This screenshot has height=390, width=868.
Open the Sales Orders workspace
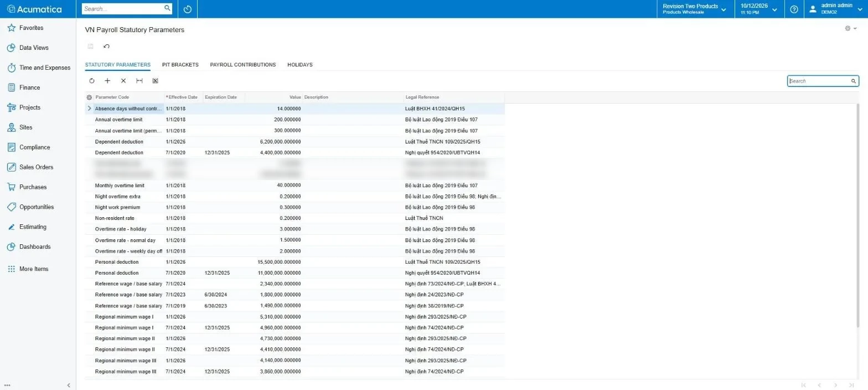[36, 167]
